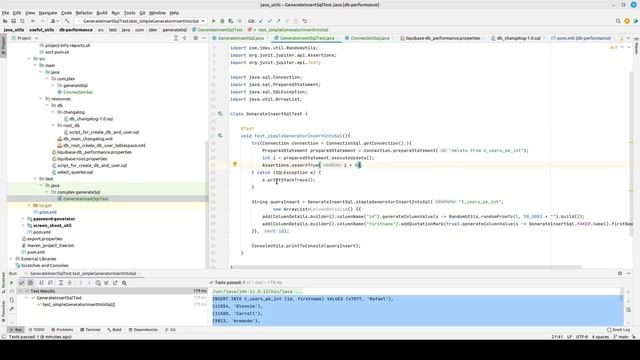Open the Tools menu

coord(129,13)
